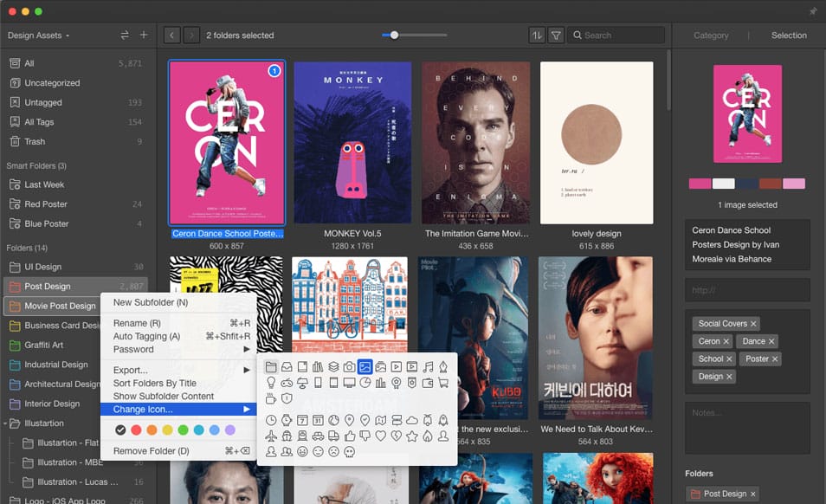Toggle Show Subfolder Content option

click(163, 396)
